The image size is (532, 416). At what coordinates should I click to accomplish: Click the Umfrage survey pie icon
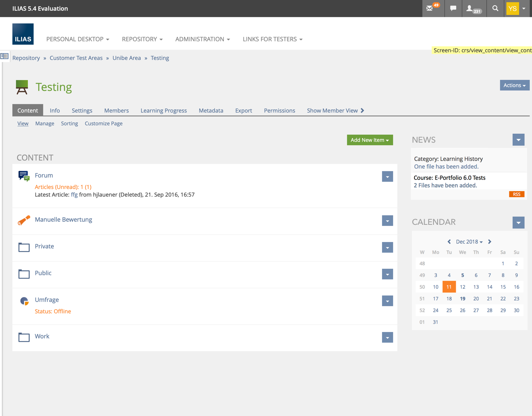tap(24, 301)
